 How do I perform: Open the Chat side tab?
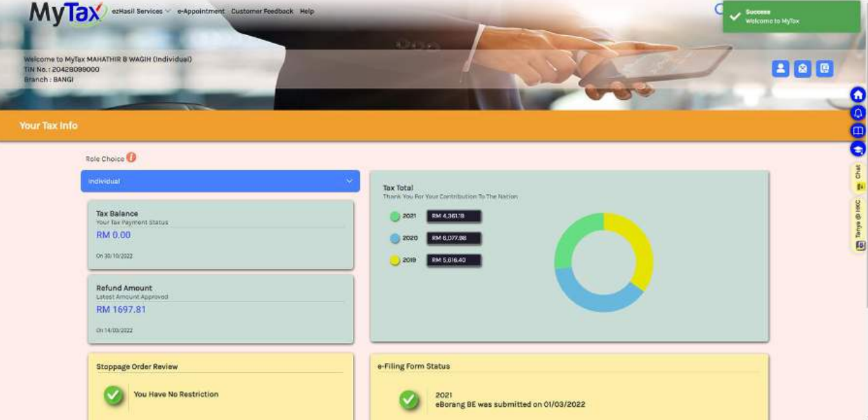[858, 178]
